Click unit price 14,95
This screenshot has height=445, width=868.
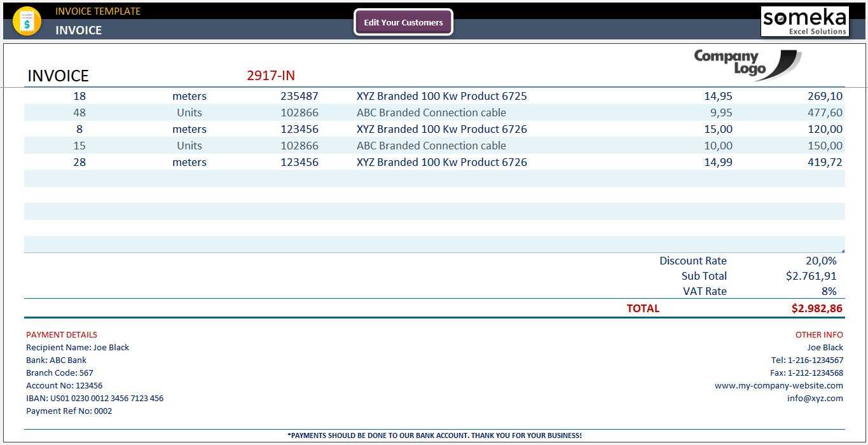(718, 96)
